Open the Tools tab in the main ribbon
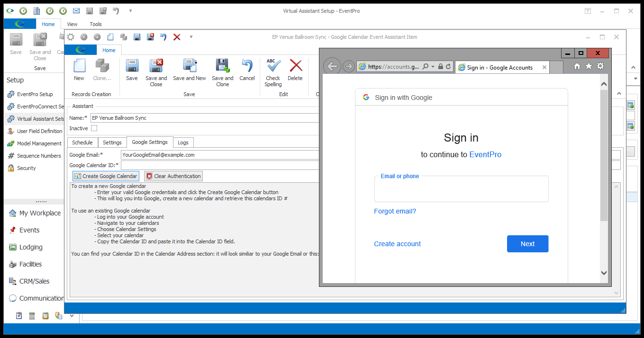This screenshot has width=644, height=338. coord(96,24)
